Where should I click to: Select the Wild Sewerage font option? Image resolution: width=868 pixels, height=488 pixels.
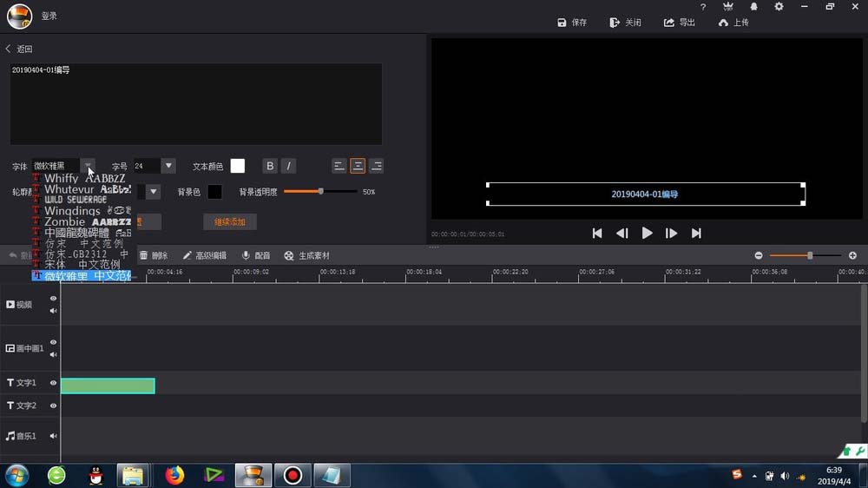[x=82, y=200]
